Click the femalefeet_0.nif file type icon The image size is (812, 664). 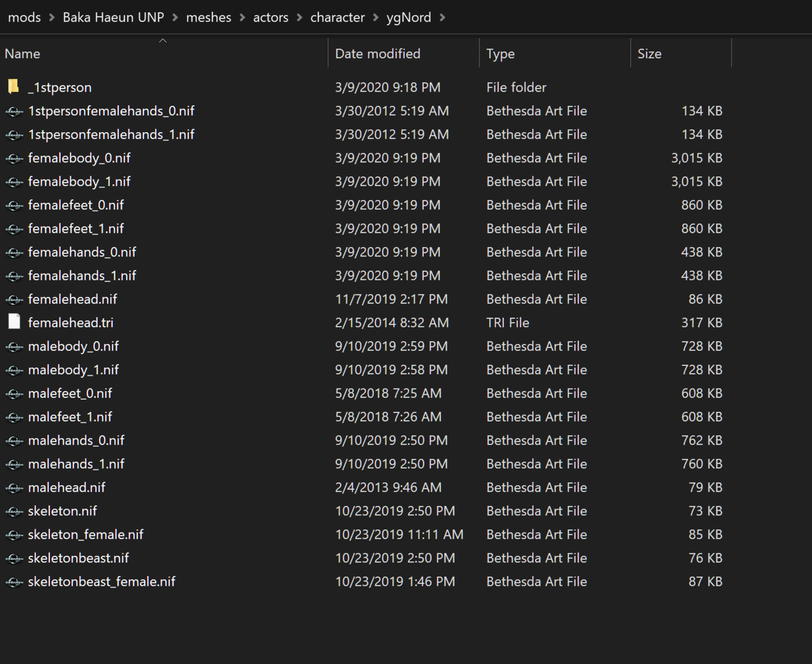pos(14,205)
